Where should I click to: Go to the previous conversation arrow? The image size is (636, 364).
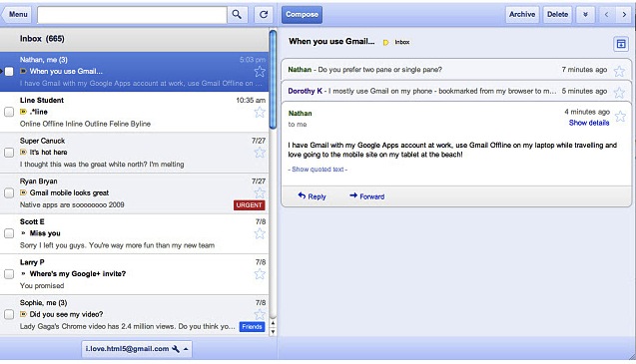click(x=606, y=15)
